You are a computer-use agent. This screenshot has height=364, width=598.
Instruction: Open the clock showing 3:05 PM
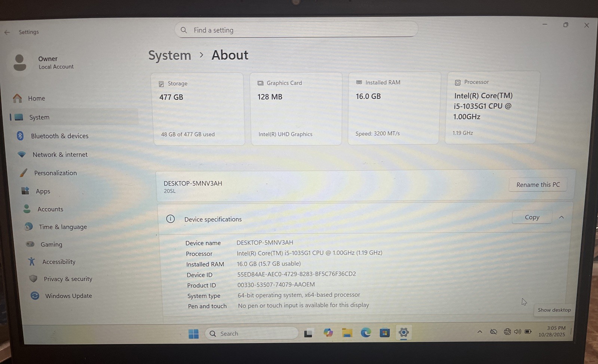tap(552, 331)
